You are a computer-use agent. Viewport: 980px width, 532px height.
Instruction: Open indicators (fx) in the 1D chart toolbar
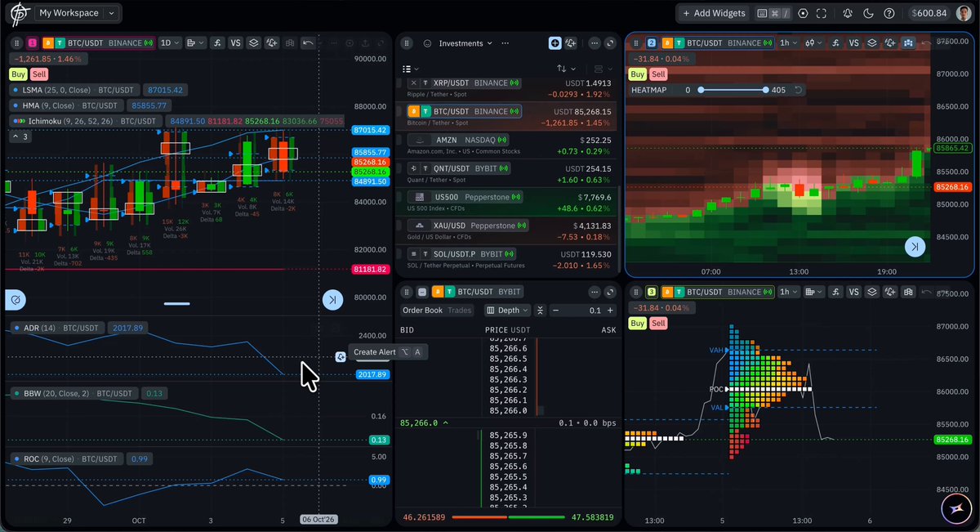pyautogui.click(x=218, y=42)
